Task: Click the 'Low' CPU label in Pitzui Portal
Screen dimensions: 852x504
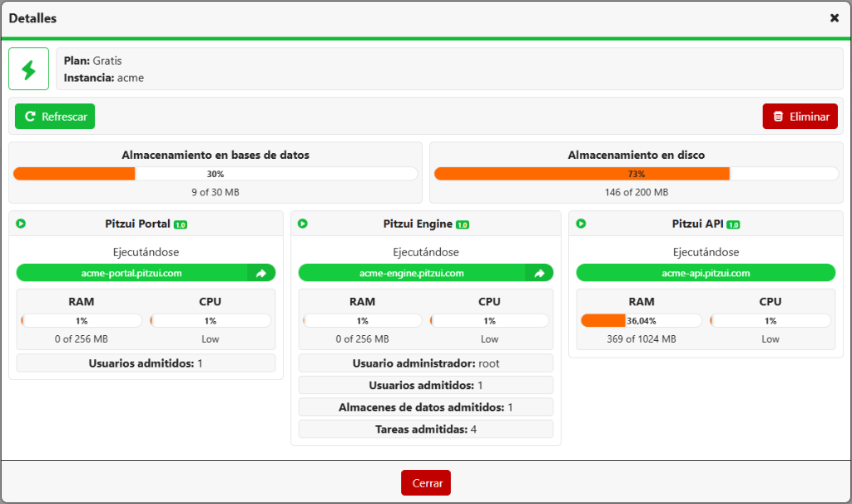Action: (x=211, y=338)
